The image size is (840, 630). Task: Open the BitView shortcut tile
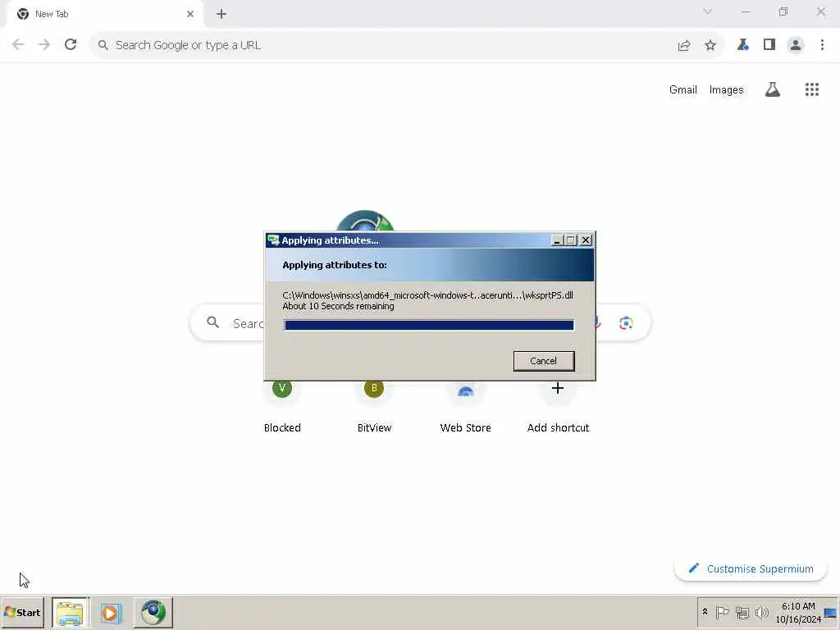tap(374, 407)
